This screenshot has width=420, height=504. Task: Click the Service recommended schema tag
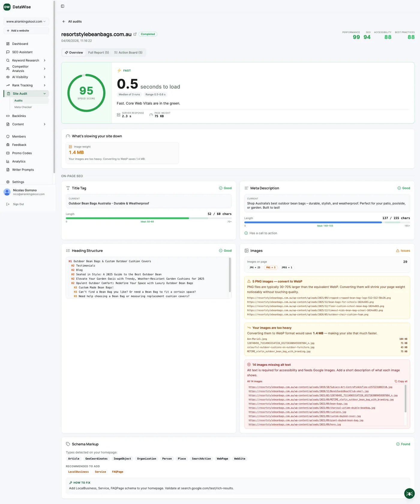pos(100,472)
